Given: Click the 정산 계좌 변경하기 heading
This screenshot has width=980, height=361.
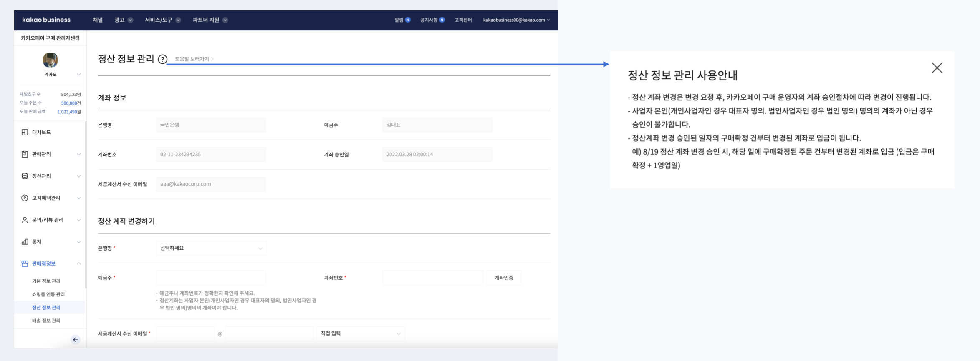Looking at the screenshot, I should coord(126,221).
